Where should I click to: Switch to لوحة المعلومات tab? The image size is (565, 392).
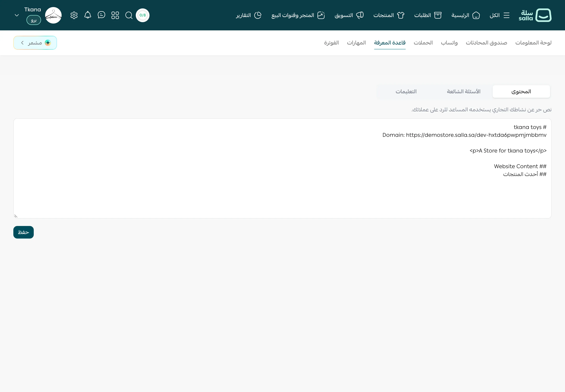point(533,43)
